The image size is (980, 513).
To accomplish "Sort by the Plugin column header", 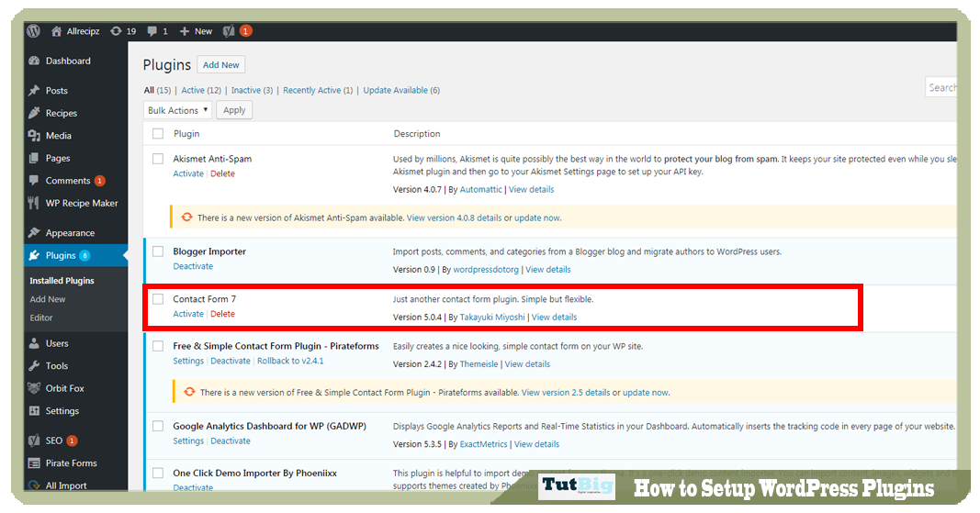I will pyautogui.click(x=186, y=134).
